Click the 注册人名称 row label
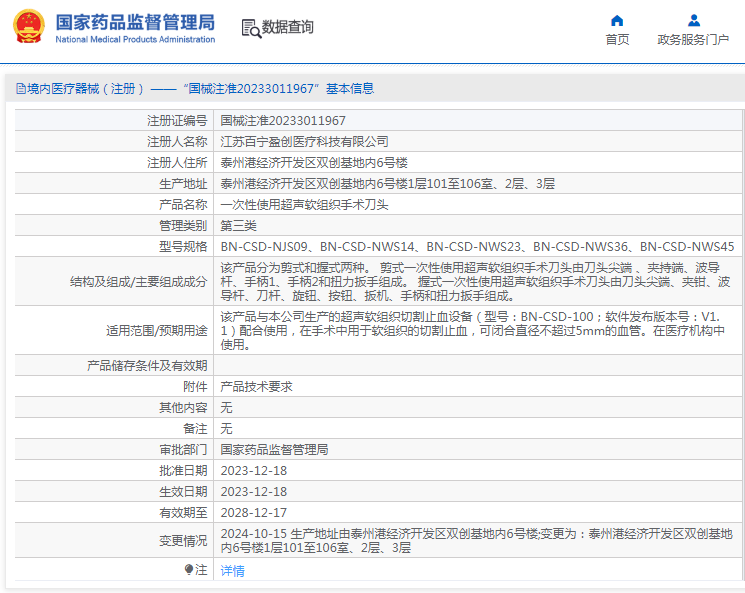Viewport: 745px width, 593px height. point(177,142)
